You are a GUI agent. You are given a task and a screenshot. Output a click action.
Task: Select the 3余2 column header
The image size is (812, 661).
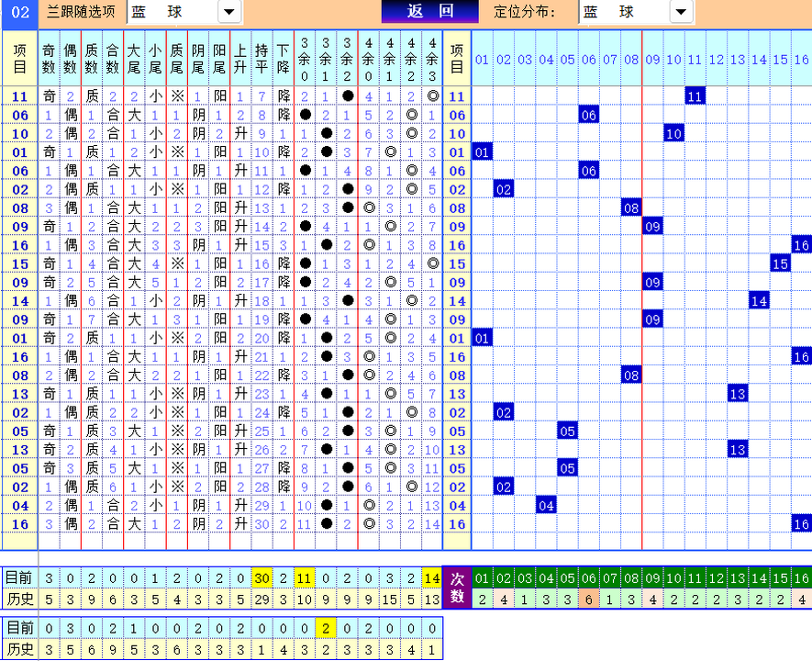347,58
